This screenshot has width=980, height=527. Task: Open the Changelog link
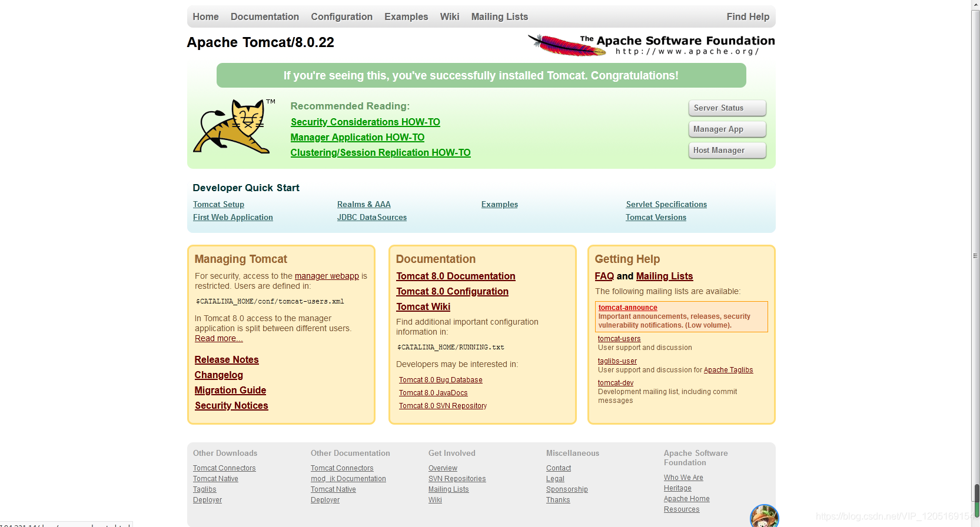click(219, 375)
